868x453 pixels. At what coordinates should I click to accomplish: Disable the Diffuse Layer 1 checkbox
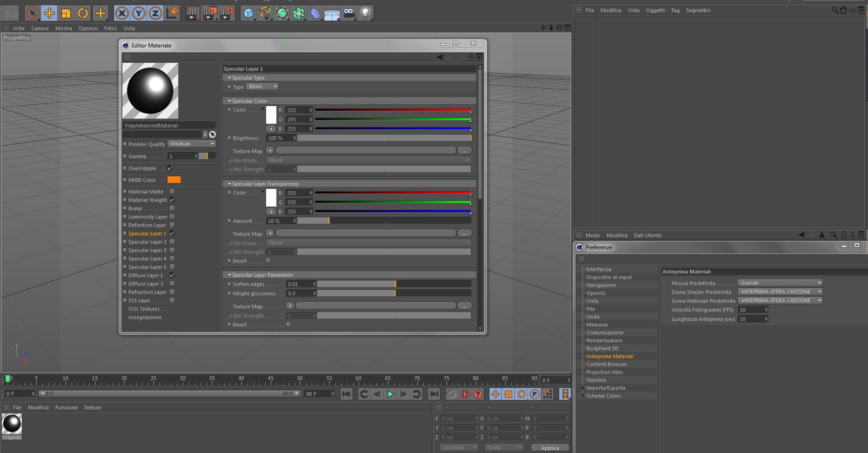point(172,275)
